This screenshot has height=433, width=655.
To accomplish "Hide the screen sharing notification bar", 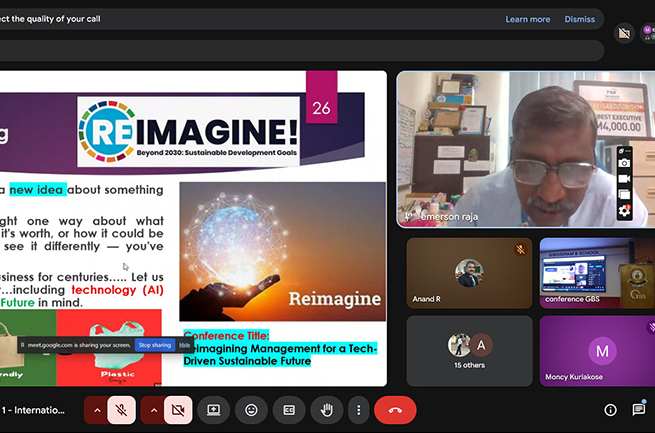I will 185,345.
